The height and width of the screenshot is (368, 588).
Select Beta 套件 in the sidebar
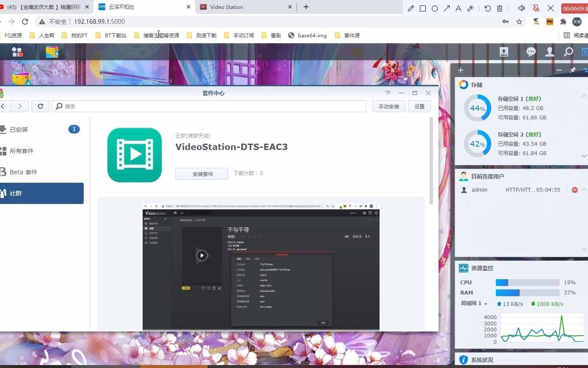[x=42, y=172]
